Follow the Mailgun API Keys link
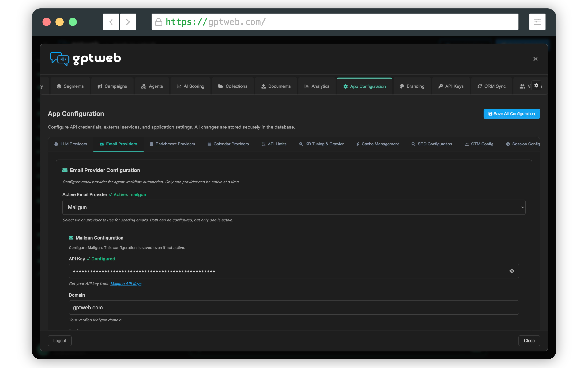This screenshot has width=588, height=368. tap(126, 284)
